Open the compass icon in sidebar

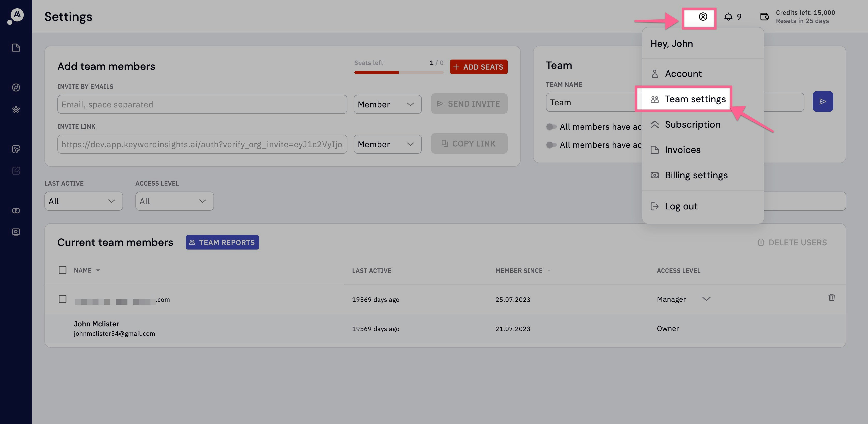tap(16, 88)
